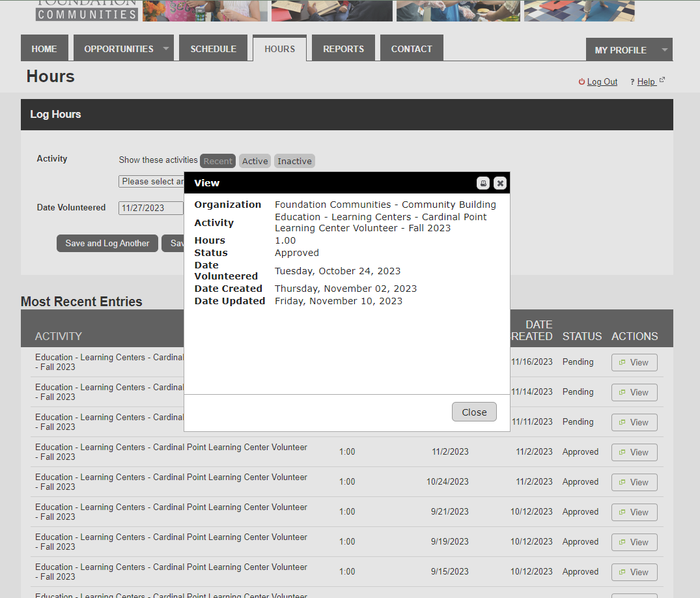Print the View dialog details

pos(483,183)
